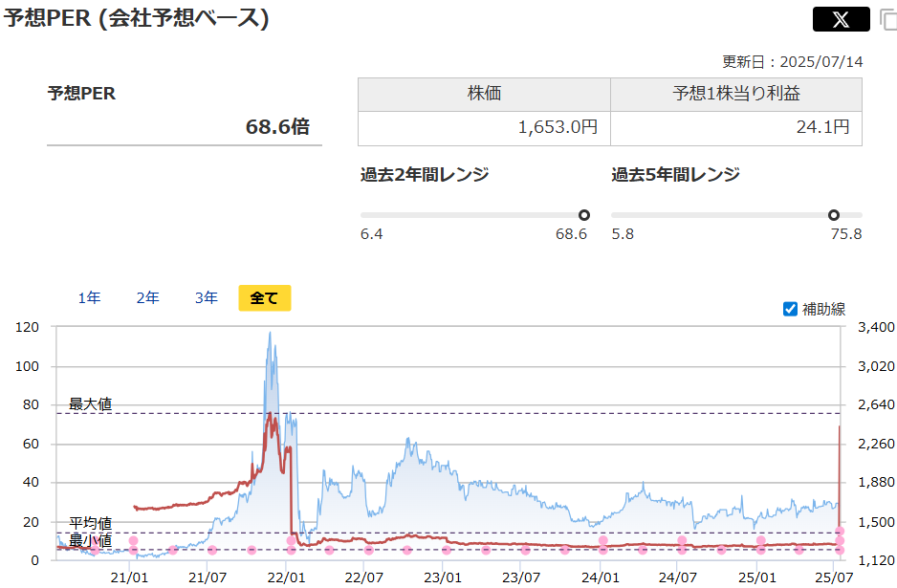Click the pink marker below the 21/07 label

(212, 550)
